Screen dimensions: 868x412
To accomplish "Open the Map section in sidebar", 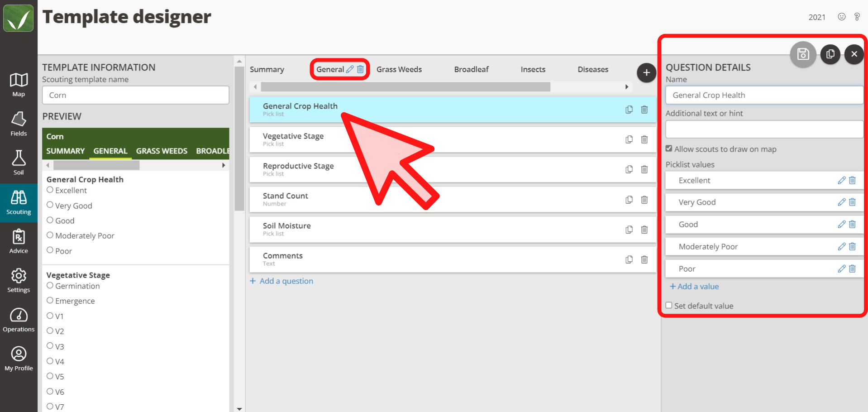I will [x=19, y=85].
